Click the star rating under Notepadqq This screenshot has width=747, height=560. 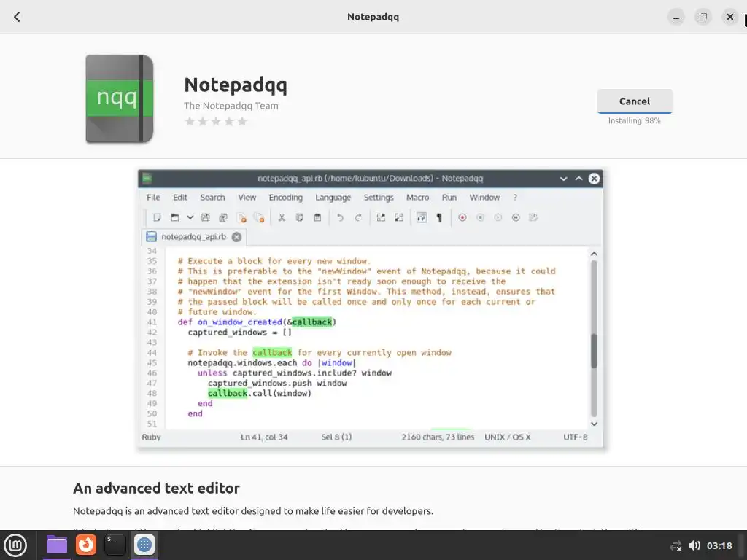point(216,122)
